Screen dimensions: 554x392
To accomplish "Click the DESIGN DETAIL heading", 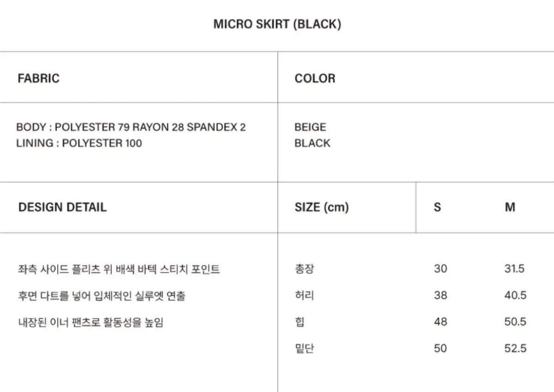I will click(x=62, y=207).
